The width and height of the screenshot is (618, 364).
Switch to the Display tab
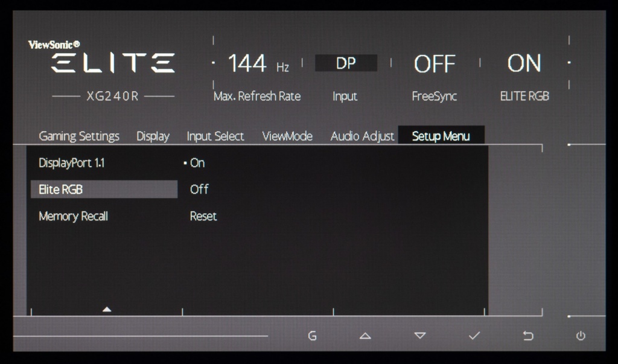(153, 136)
